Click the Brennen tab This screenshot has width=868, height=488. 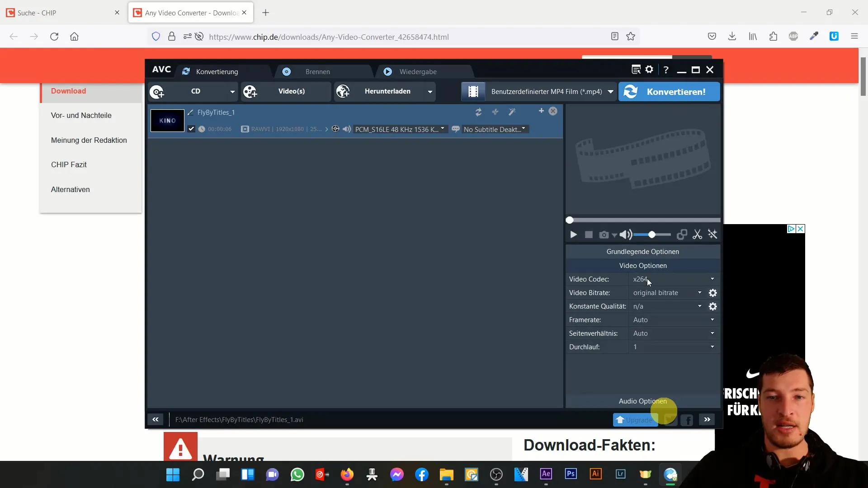coord(317,71)
